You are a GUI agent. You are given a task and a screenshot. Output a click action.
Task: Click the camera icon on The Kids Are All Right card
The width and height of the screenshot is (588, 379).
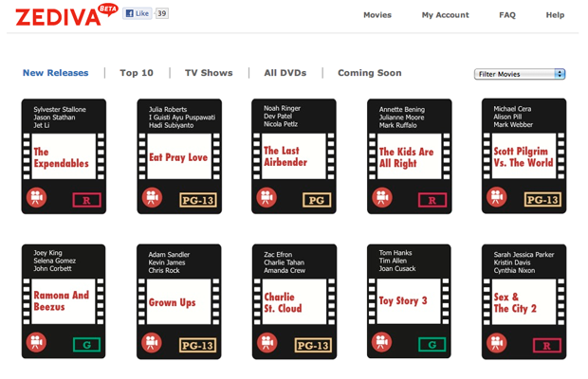tap(382, 197)
